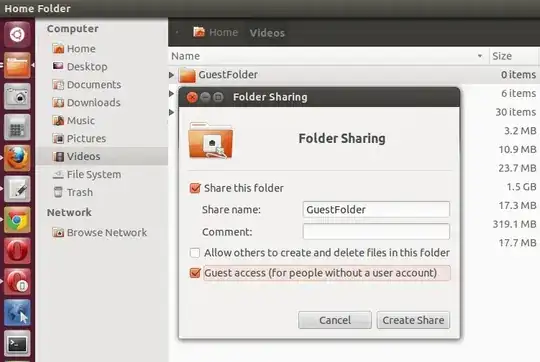The height and width of the screenshot is (362, 540).
Task: Select Videos in the sidebar
Action: [102, 156]
